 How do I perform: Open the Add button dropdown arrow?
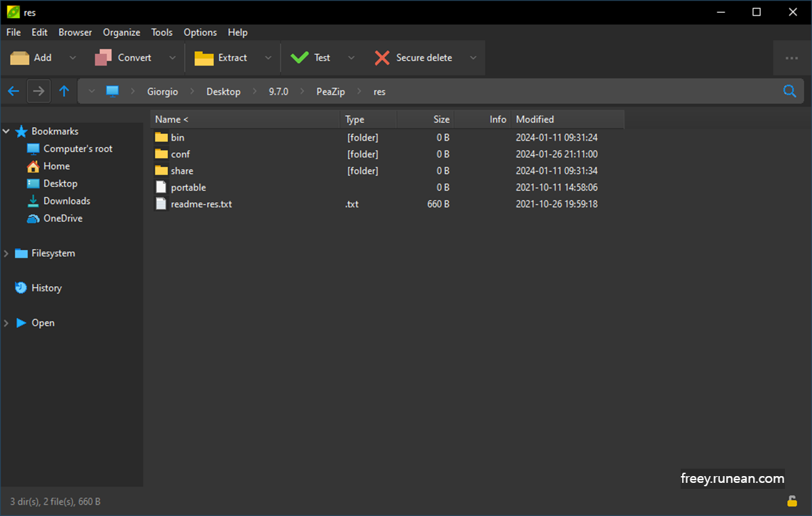click(x=72, y=58)
